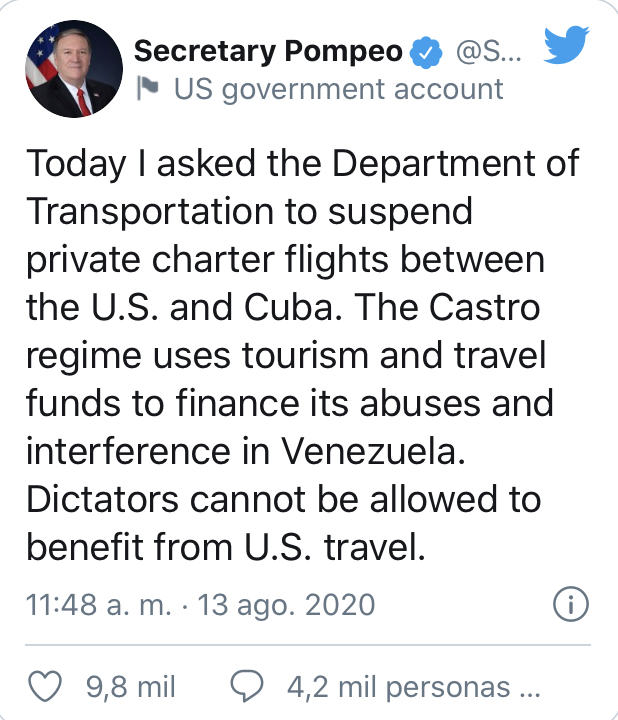Click the final line about U.S. travel
The height and width of the screenshot is (720, 618).
pos(225,547)
